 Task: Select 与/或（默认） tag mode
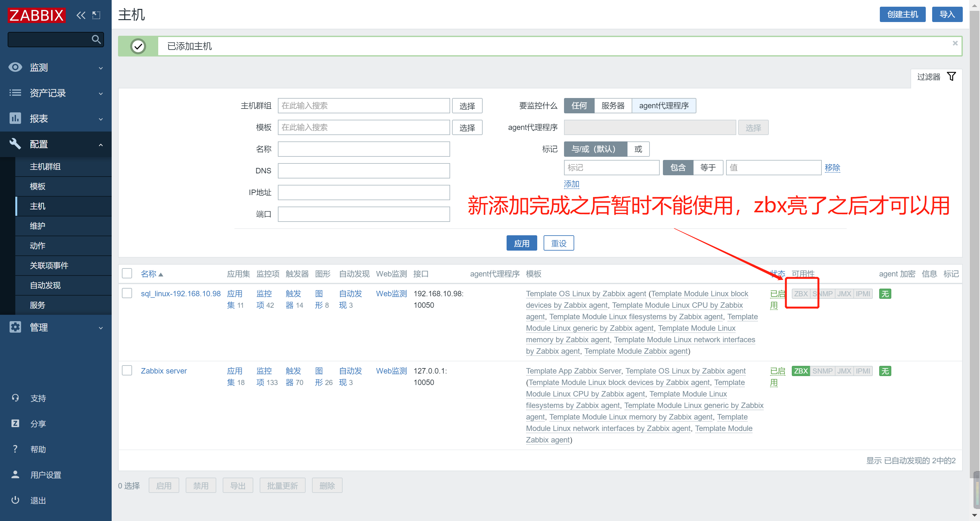point(595,149)
